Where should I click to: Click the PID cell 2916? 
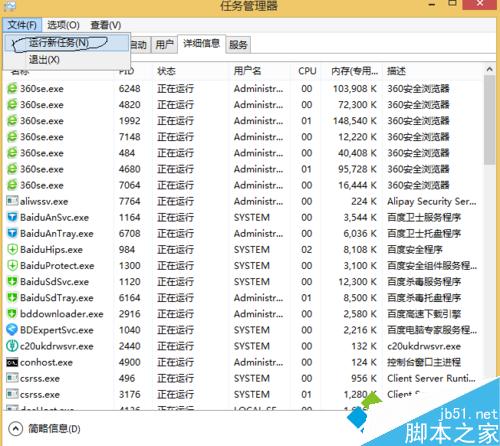(x=130, y=314)
